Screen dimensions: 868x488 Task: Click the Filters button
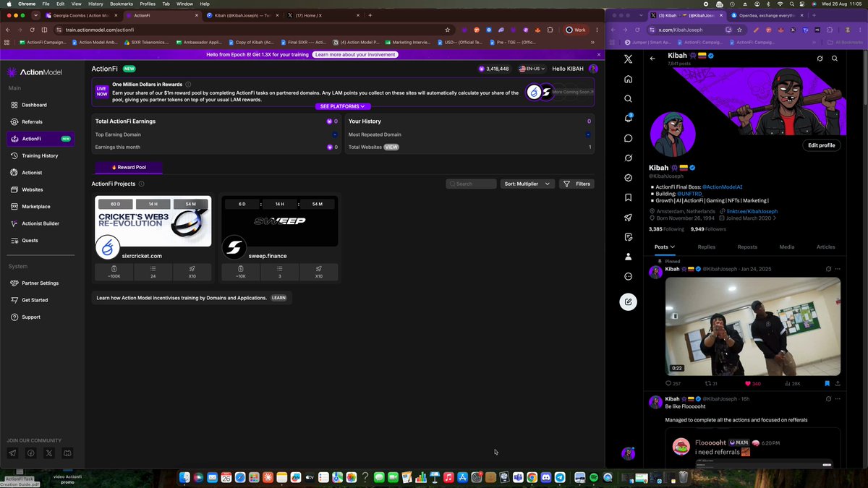pyautogui.click(x=578, y=184)
